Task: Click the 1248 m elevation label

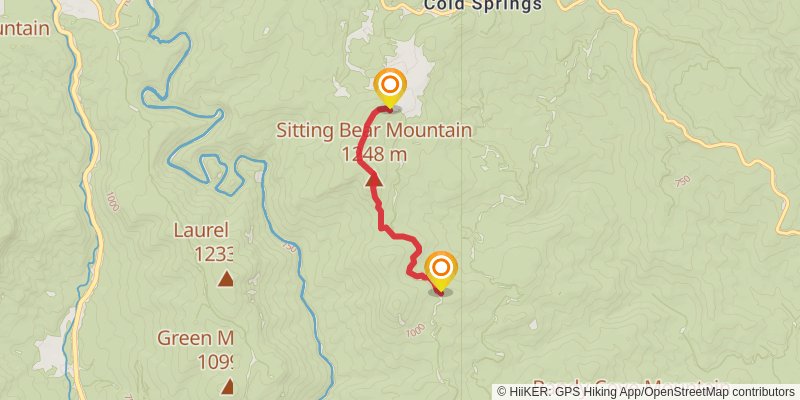Action: coord(374,154)
